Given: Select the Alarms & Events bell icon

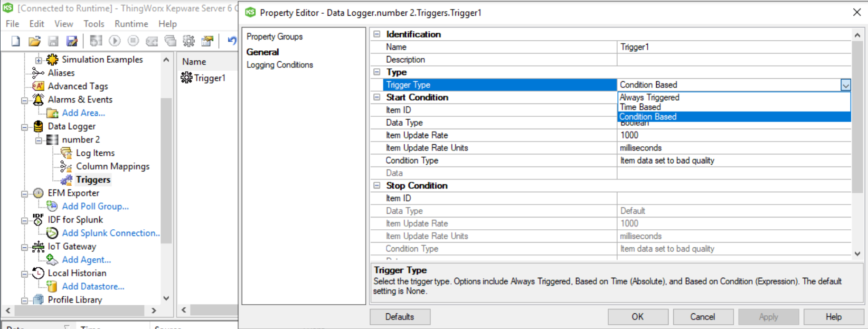Looking at the screenshot, I should pos(38,99).
